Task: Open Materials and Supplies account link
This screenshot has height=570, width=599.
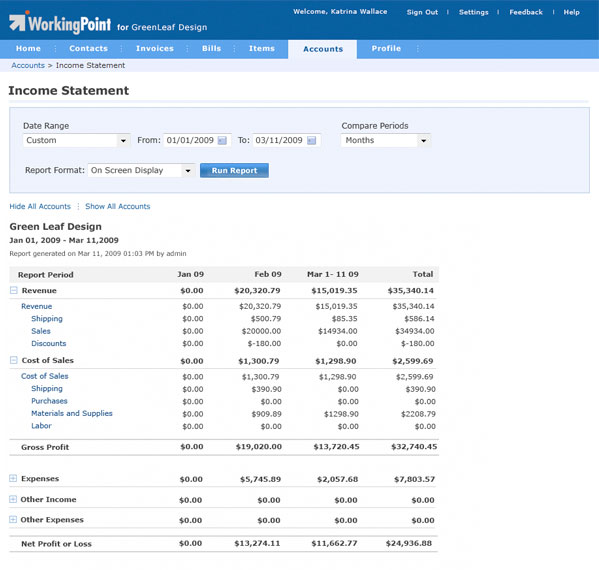Action: [x=72, y=413]
